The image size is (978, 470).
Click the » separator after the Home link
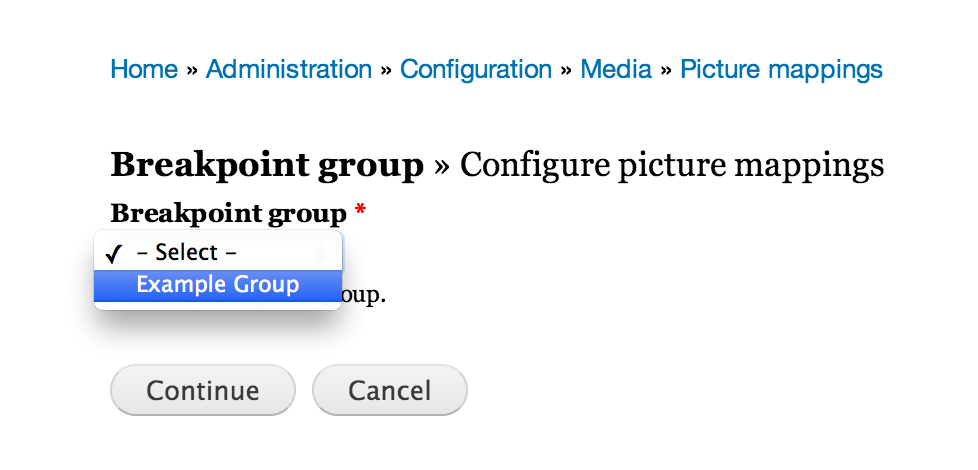pos(192,70)
